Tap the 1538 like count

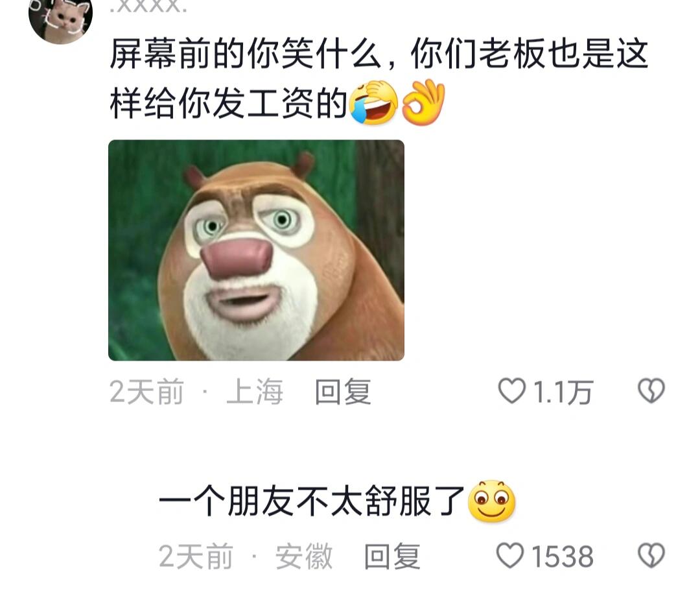point(562,556)
